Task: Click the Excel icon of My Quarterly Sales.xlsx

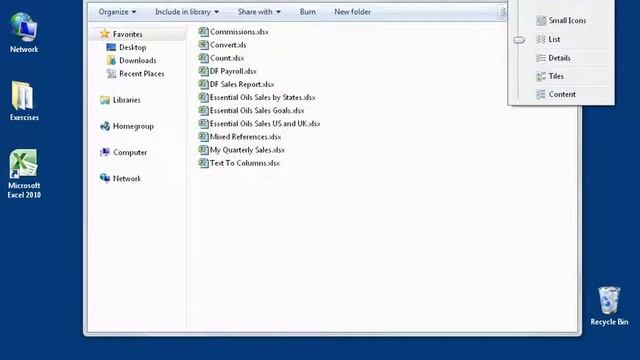Action: pos(203,149)
